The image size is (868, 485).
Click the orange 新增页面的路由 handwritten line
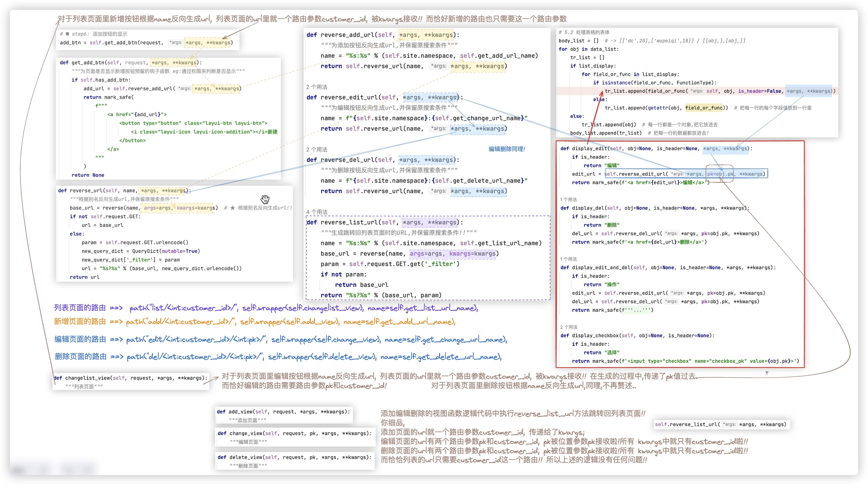point(255,321)
